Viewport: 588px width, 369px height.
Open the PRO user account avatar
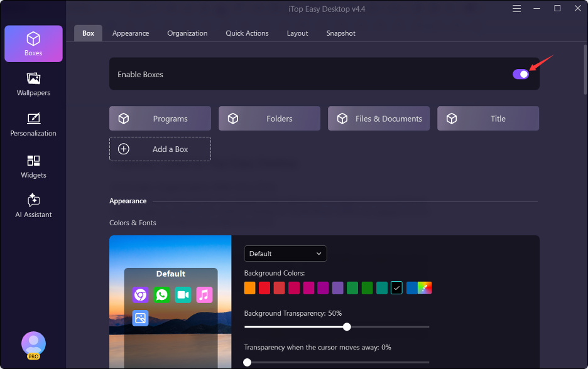tap(33, 345)
